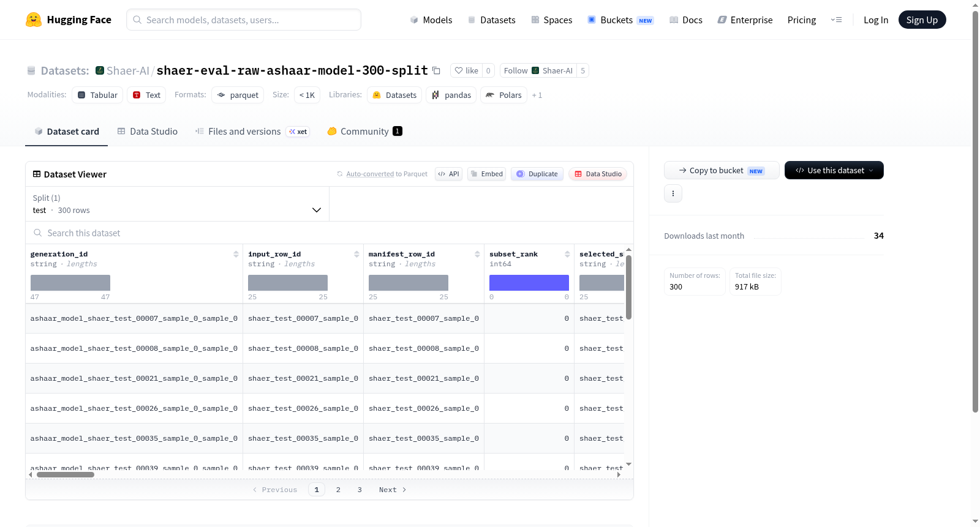The width and height of the screenshot is (980, 527).
Task: Go to page 3 of the table
Action: click(360, 490)
